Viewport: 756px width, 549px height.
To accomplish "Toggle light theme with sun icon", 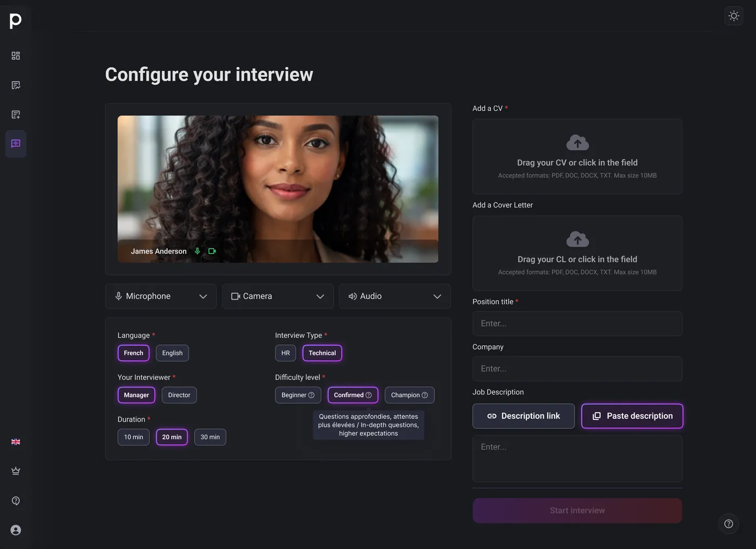I will [x=733, y=16].
